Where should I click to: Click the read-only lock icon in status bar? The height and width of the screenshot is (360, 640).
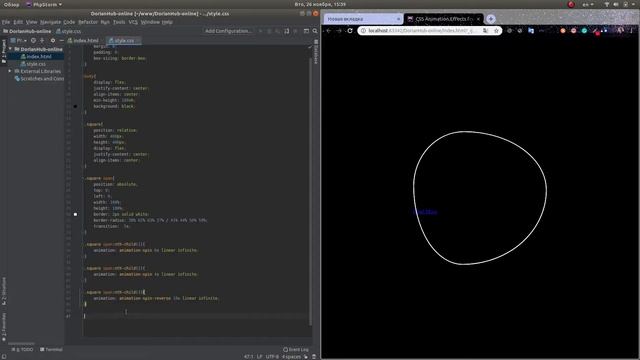pos(305,356)
